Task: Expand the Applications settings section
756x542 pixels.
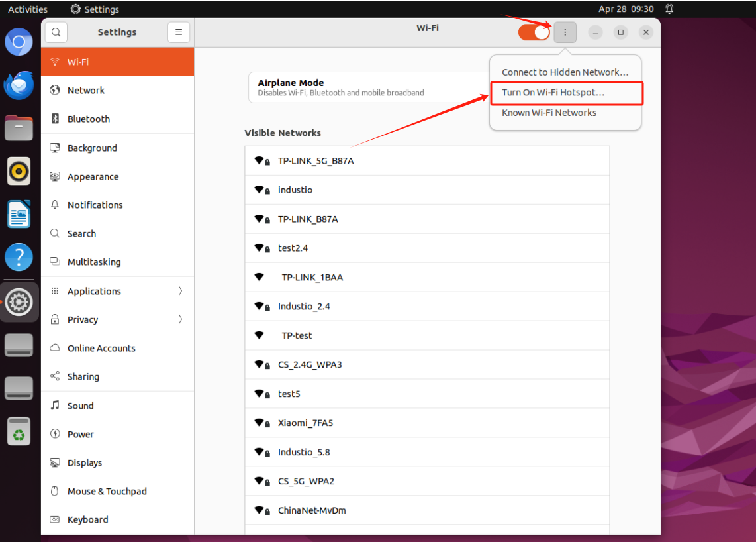Action: [x=117, y=291]
